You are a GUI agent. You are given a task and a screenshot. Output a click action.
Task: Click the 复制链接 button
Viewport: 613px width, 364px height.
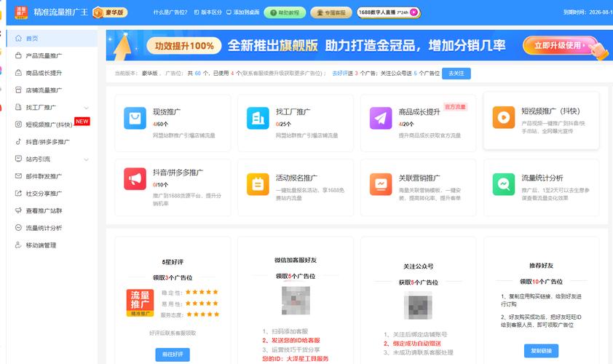point(541,351)
